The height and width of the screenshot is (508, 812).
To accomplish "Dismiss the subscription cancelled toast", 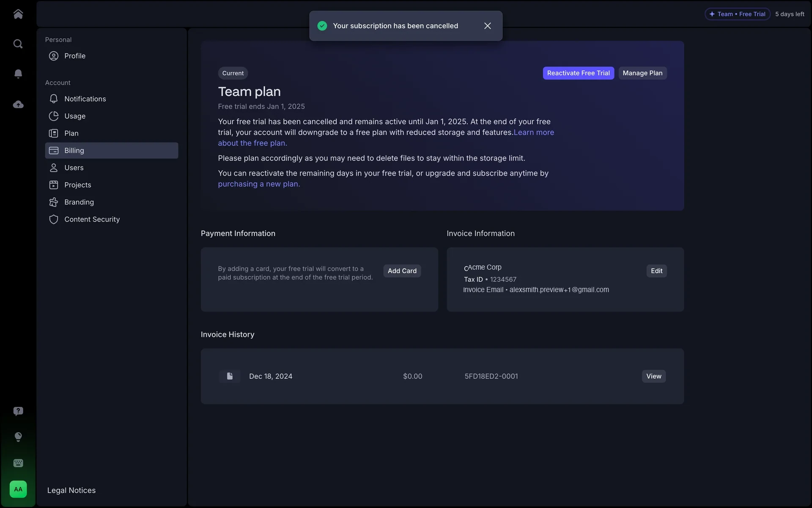I will coord(488,26).
